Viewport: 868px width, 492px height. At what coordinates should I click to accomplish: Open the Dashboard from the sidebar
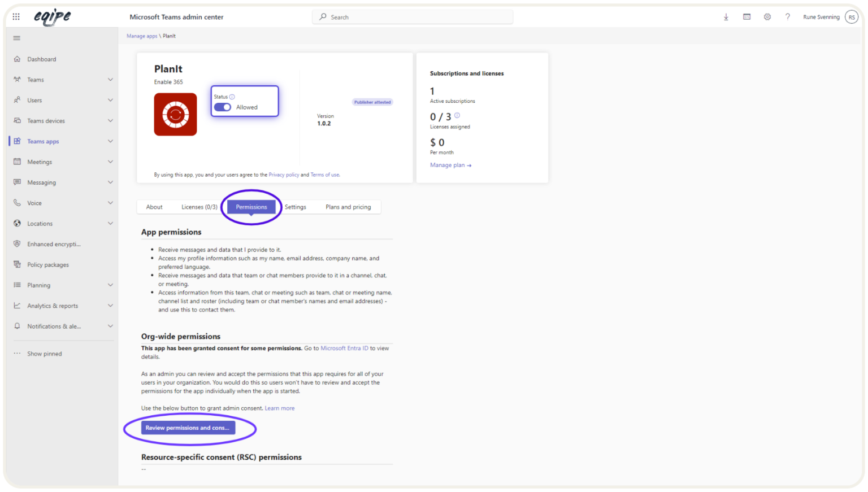pos(41,59)
